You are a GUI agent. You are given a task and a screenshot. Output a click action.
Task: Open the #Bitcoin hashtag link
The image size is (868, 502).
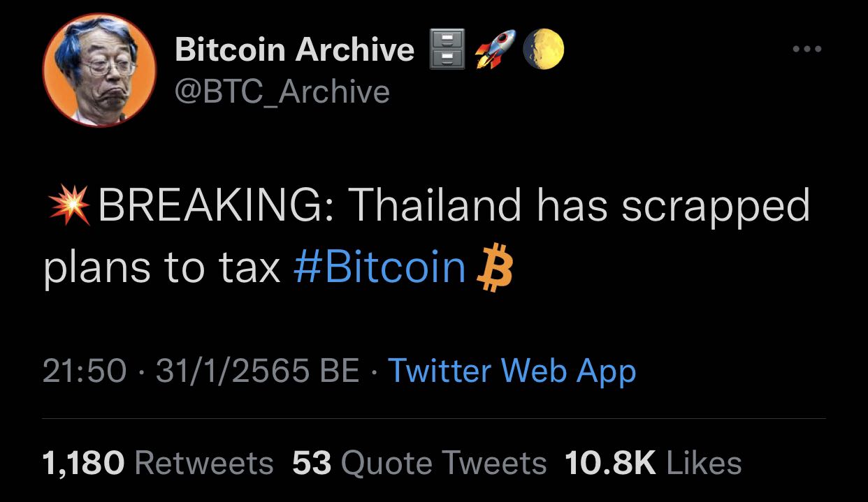tap(380, 266)
